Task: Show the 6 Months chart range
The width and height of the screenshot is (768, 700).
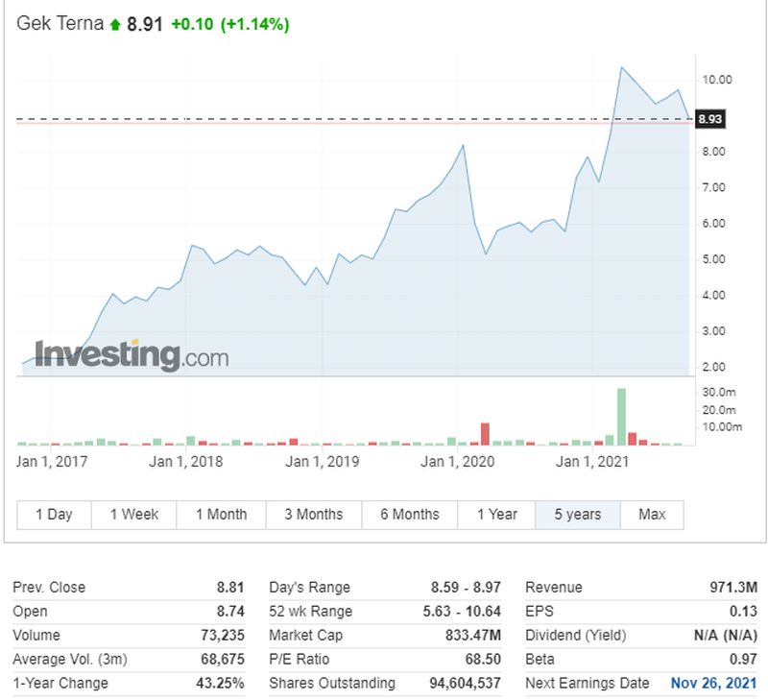Action: [x=410, y=515]
